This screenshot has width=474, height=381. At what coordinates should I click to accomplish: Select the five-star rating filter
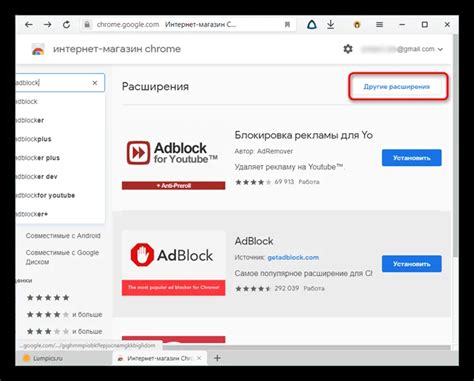(48, 297)
